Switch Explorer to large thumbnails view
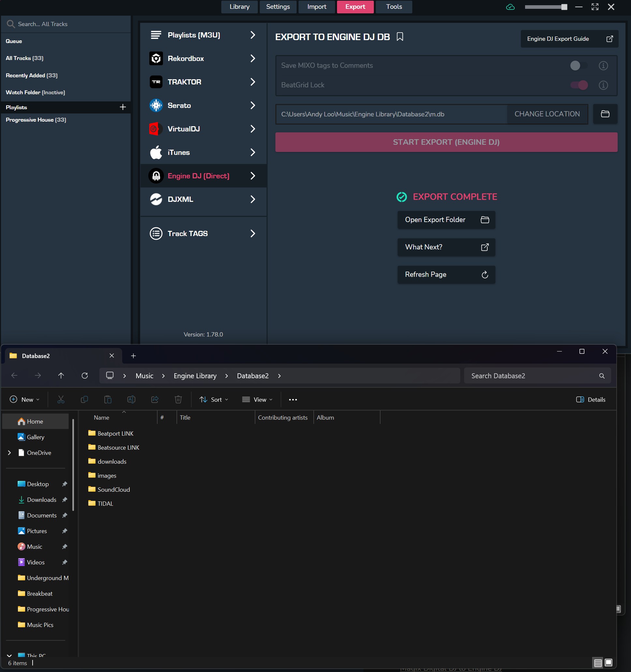 pyautogui.click(x=609, y=663)
